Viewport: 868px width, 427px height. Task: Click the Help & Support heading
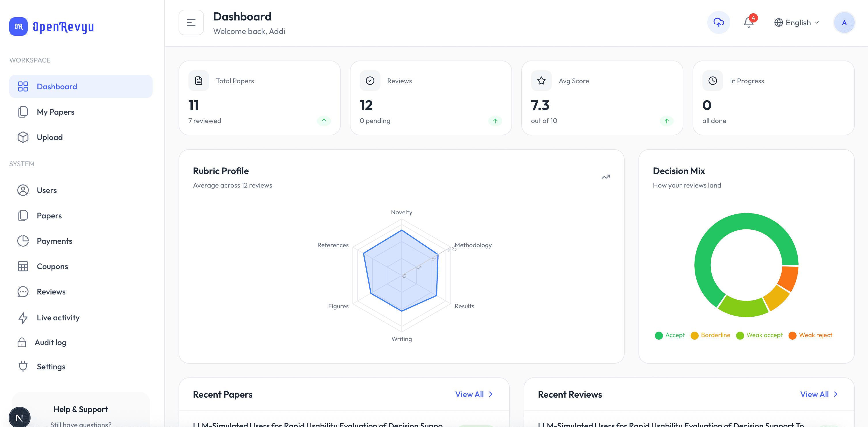point(81,409)
